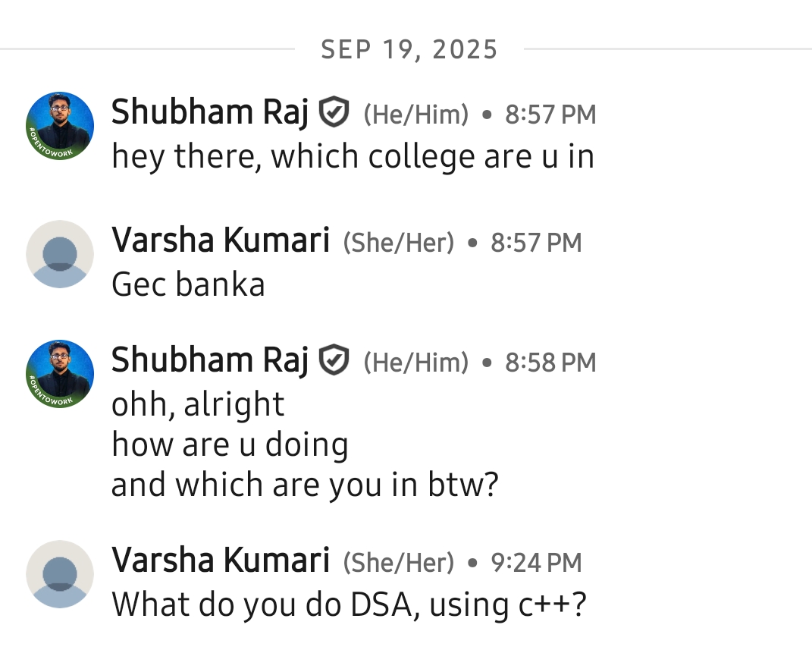
Task: Click Shubham Raj's avatar beside 'hey there' message
Action: click(60, 126)
